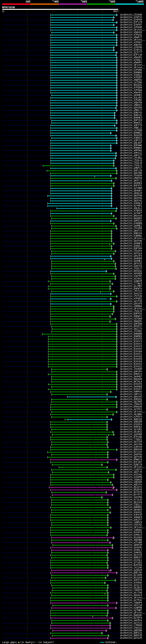Select hit label UniRef100_B3VUT5
Image resolution: width=146 pixels, height=644 pixels.
(131, 339)
